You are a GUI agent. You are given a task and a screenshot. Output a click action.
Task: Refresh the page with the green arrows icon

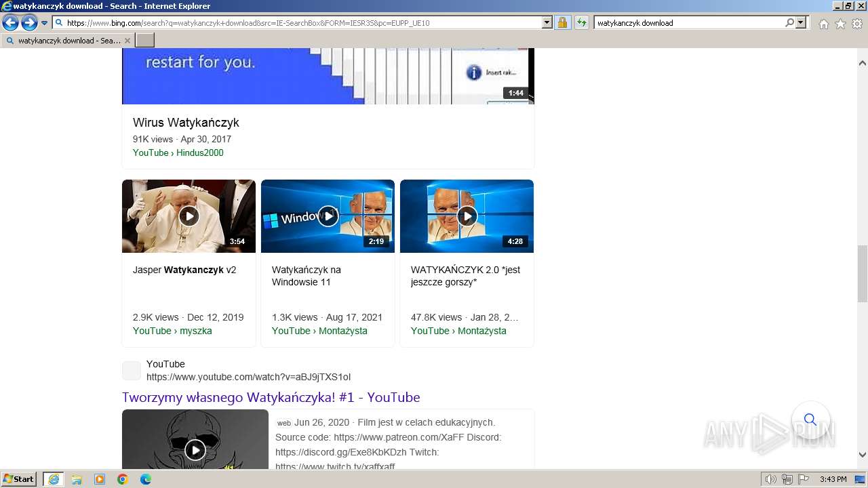coord(581,22)
